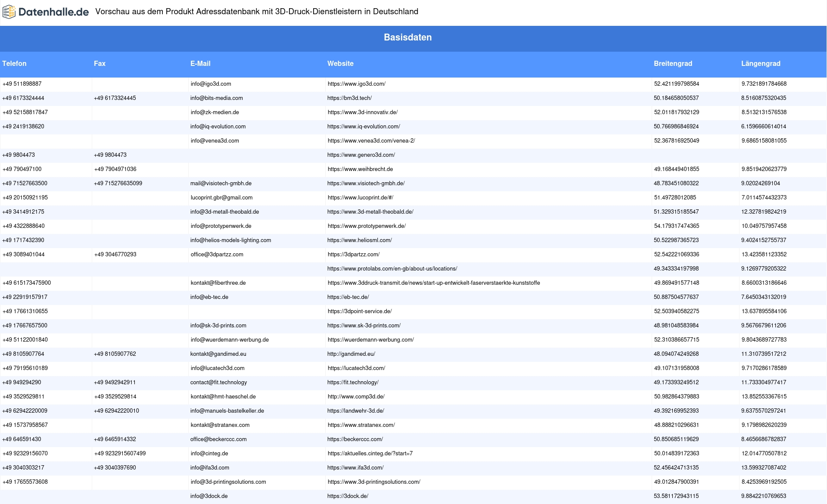Select phone number +49 511898887
Screen dimensions: 827x504
pyautogui.click(x=22, y=84)
